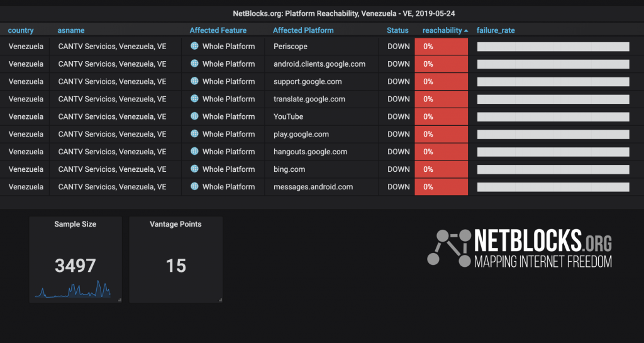
Task: Click the globe icon in the YouTube row
Action: coord(195,116)
